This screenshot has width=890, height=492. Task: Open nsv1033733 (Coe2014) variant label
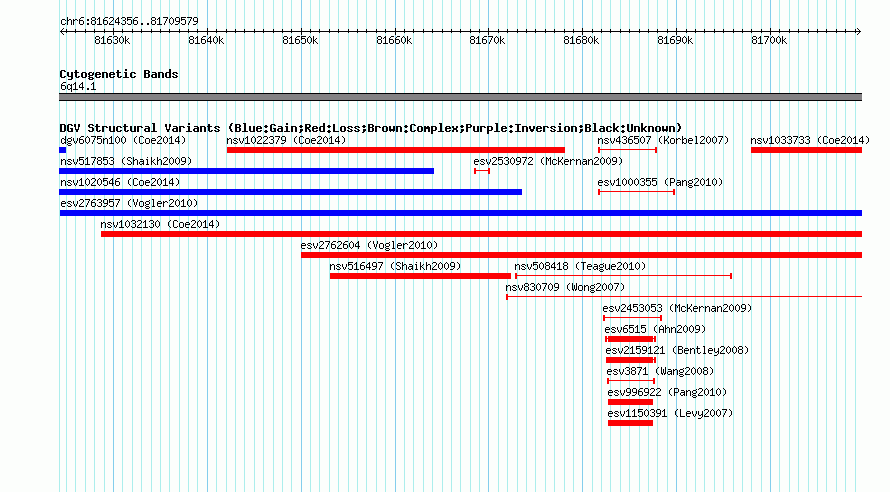pos(810,140)
